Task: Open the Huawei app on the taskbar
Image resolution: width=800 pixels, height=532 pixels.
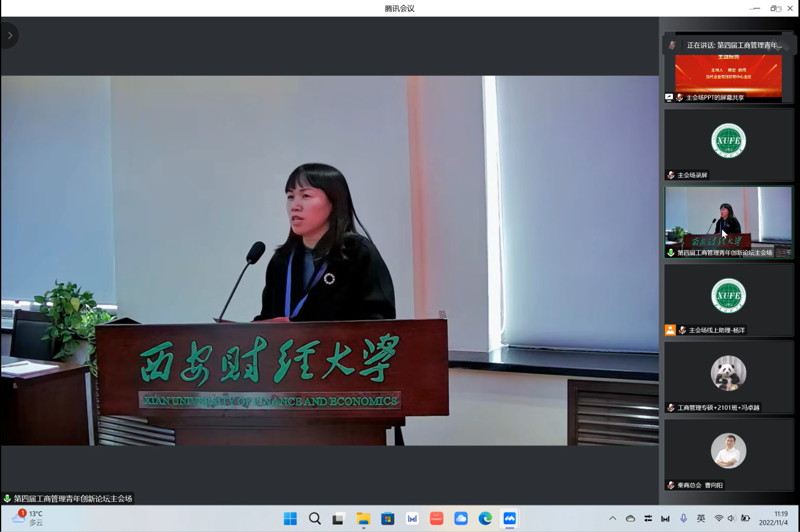Action: point(436,518)
